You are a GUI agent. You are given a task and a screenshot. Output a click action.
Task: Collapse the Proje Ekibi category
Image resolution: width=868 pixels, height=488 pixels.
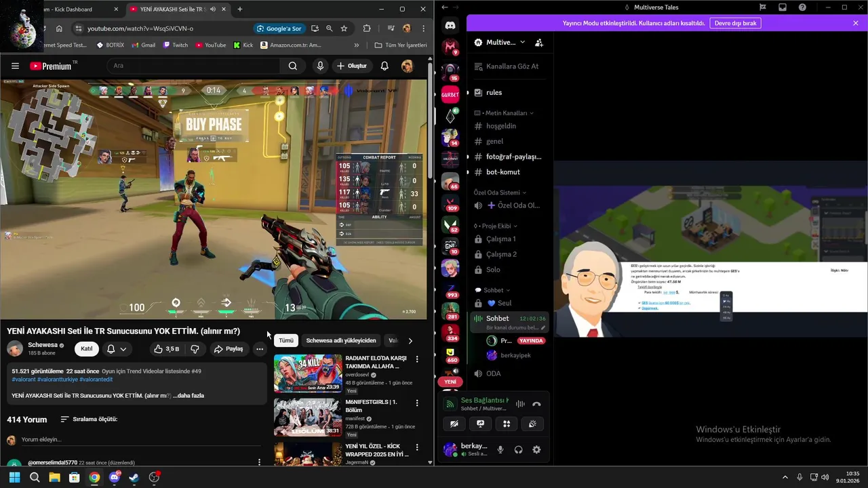[x=496, y=226]
